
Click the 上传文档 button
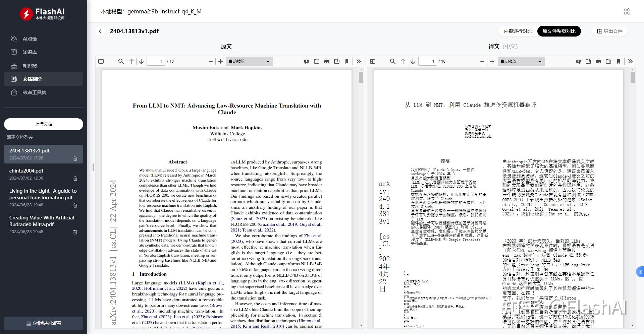coord(44,124)
